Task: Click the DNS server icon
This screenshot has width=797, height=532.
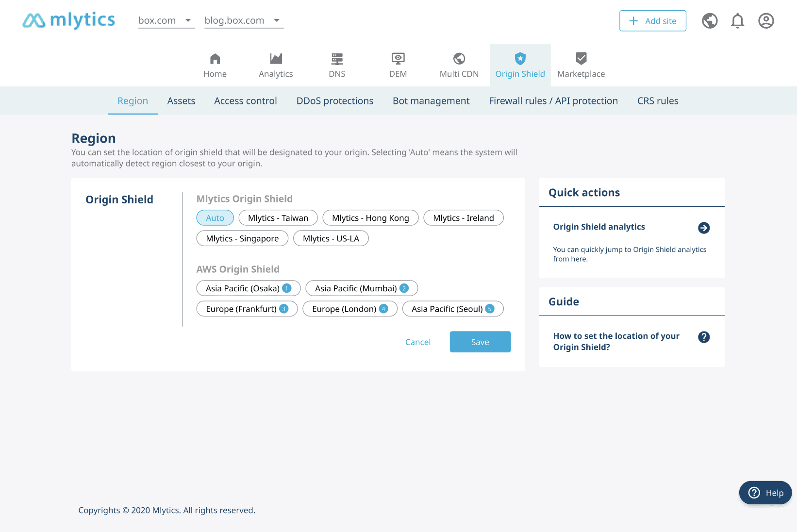Action: click(x=337, y=59)
